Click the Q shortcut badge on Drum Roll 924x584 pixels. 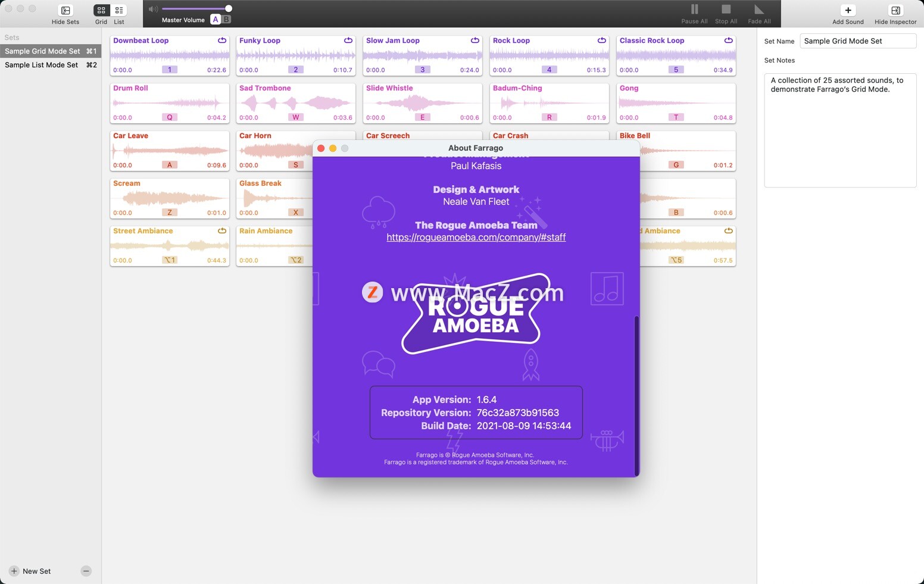coord(170,117)
